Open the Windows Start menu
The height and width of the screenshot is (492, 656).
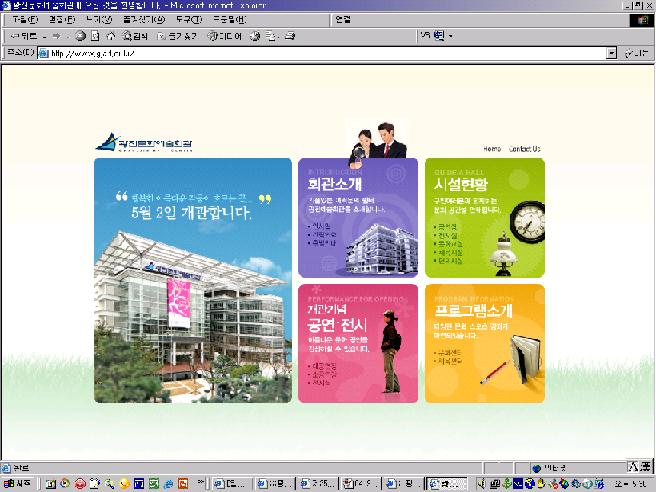[18, 484]
